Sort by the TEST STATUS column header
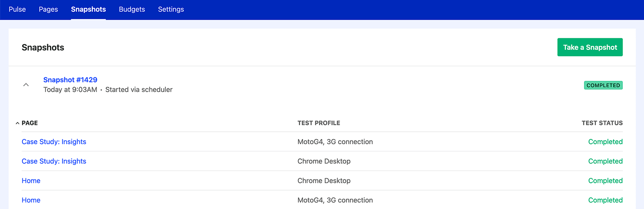 point(602,123)
